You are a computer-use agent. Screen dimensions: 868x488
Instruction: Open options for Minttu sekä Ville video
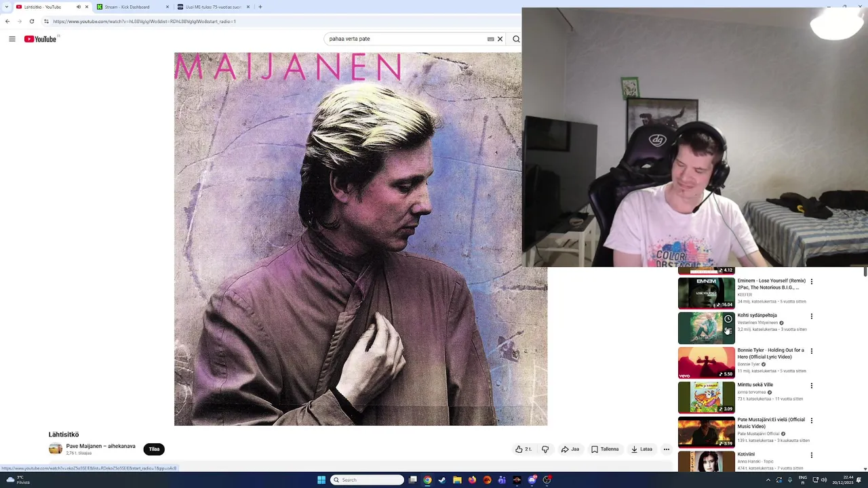click(812, 386)
